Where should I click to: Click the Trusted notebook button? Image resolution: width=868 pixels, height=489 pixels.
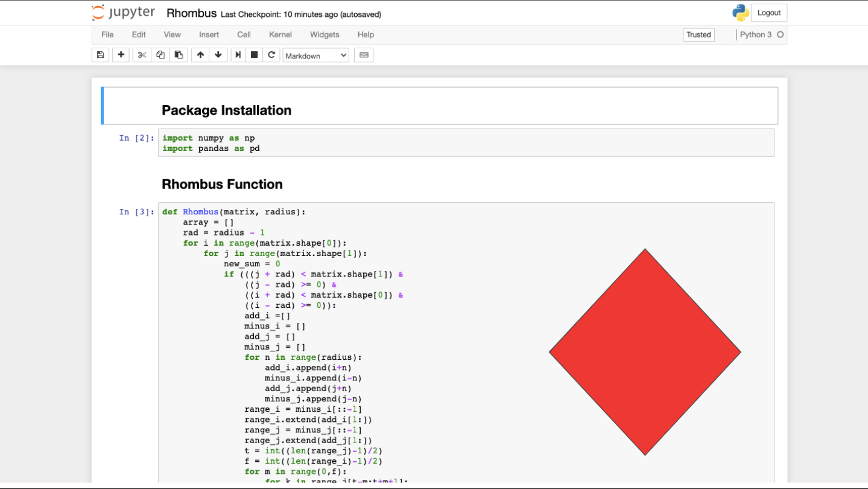tap(698, 34)
